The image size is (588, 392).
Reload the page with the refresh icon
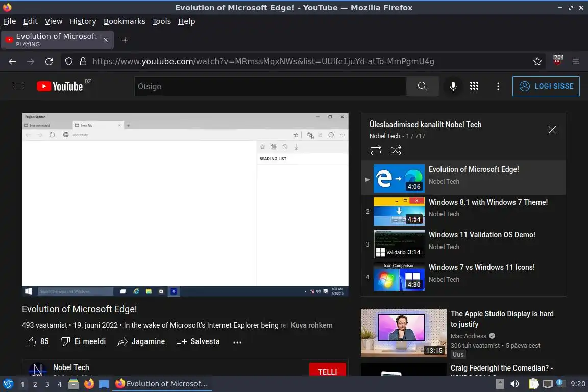pyautogui.click(x=49, y=62)
